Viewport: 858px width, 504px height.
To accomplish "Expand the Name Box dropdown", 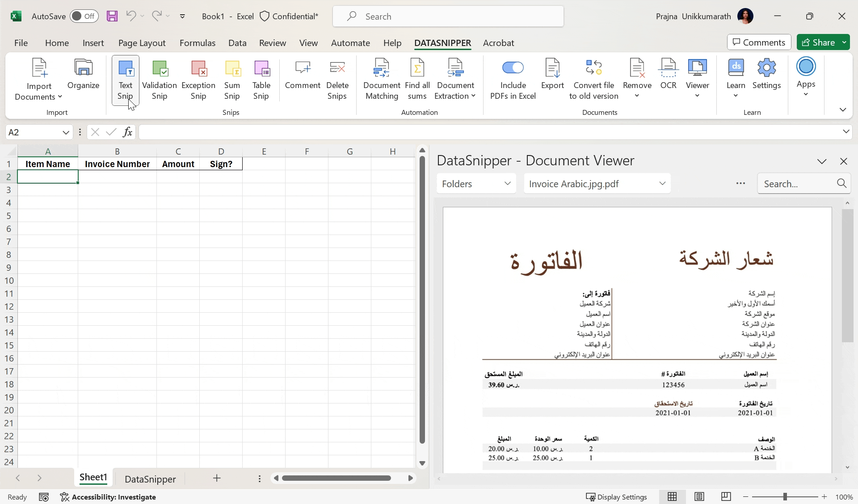I will click(66, 132).
